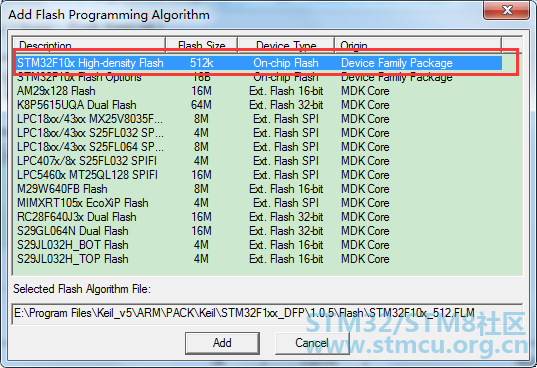
Task: Select the LPC407x/8x S25FL032 SPIFI row
Action: coord(259,161)
